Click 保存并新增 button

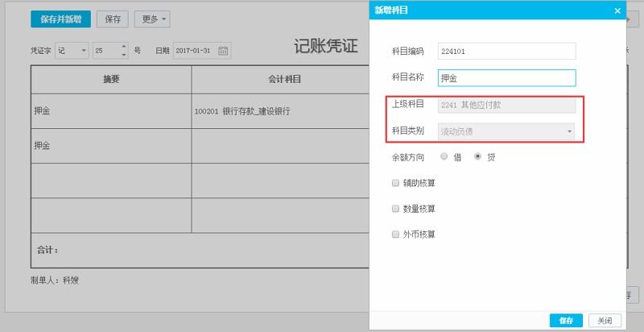(x=60, y=19)
